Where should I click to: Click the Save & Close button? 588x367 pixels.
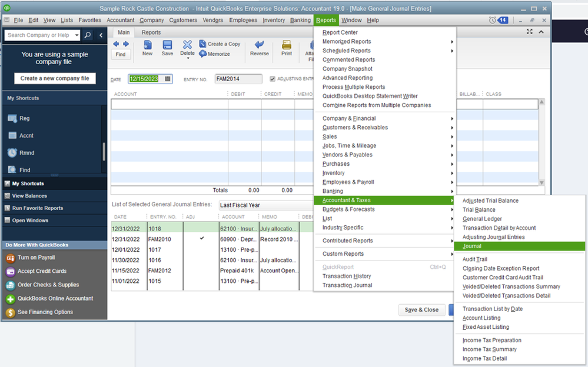tap(421, 310)
